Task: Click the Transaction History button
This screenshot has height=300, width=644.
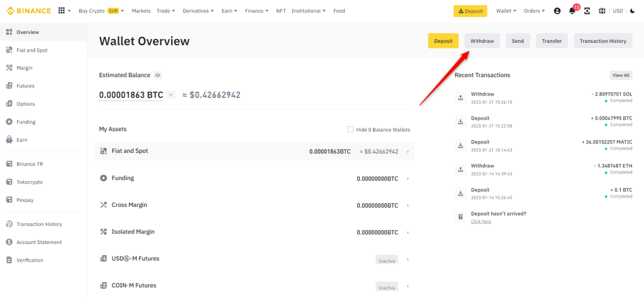Action: 602,41
